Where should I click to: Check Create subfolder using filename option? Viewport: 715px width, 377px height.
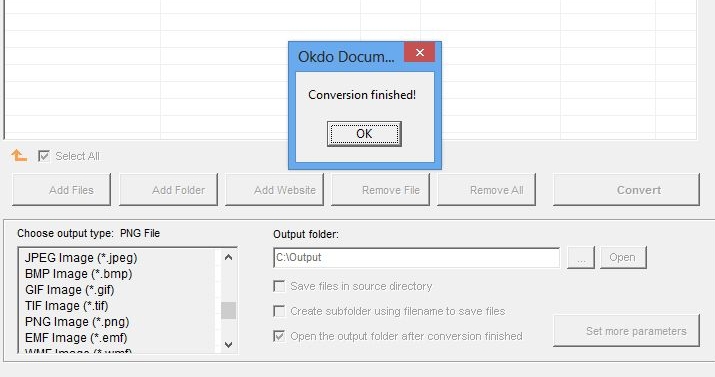click(x=279, y=311)
